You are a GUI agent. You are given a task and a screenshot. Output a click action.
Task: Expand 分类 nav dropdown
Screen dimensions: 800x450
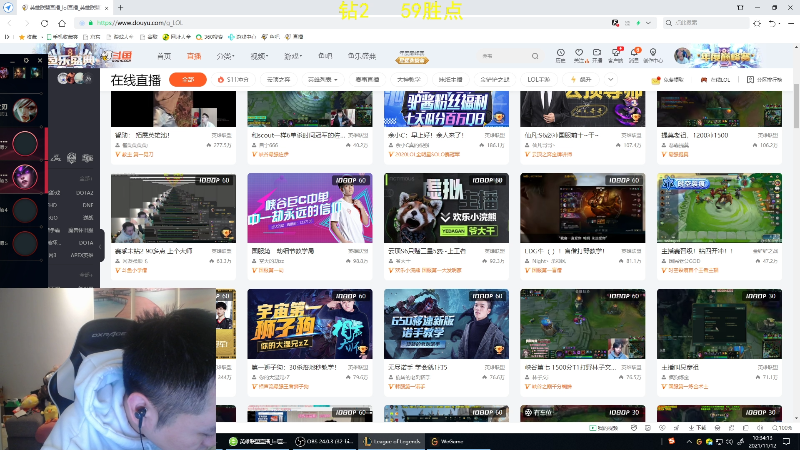[x=225, y=56]
